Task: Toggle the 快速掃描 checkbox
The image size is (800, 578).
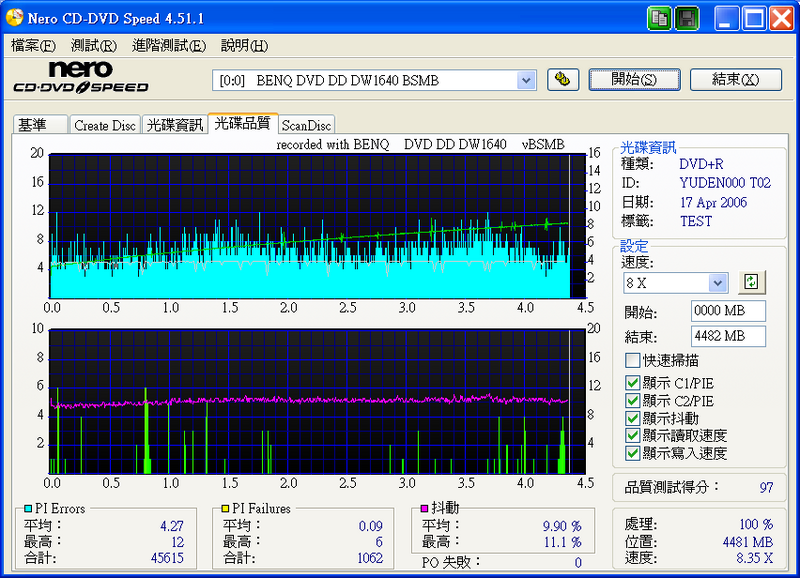Action: point(633,361)
